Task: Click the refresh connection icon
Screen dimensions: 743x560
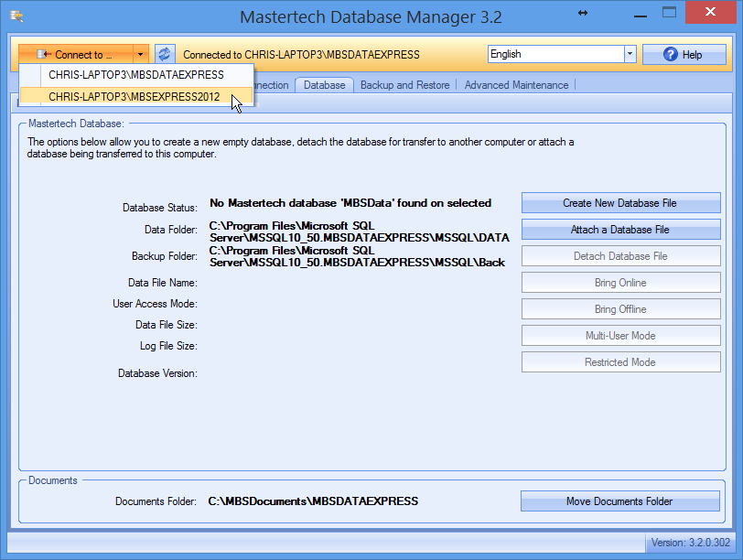Action: pyautogui.click(x=165, y=54)
